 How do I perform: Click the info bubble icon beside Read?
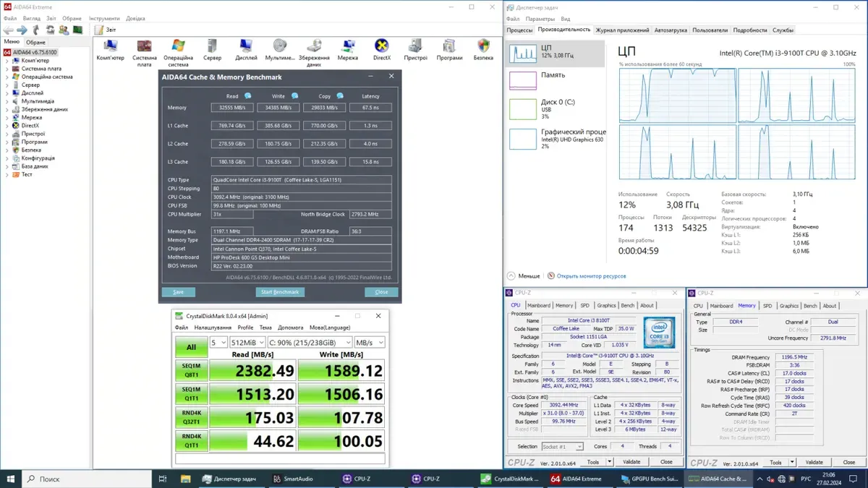click(x=248, y=96)
